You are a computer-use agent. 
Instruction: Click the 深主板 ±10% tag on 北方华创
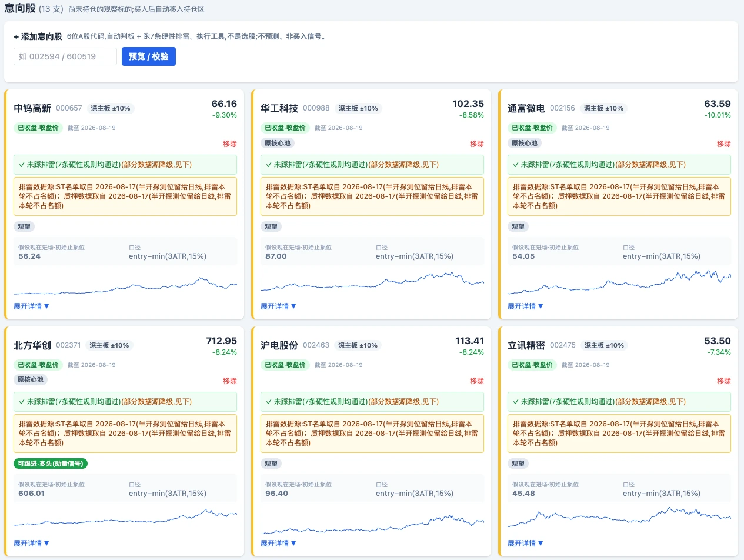(x=109, y=345)
